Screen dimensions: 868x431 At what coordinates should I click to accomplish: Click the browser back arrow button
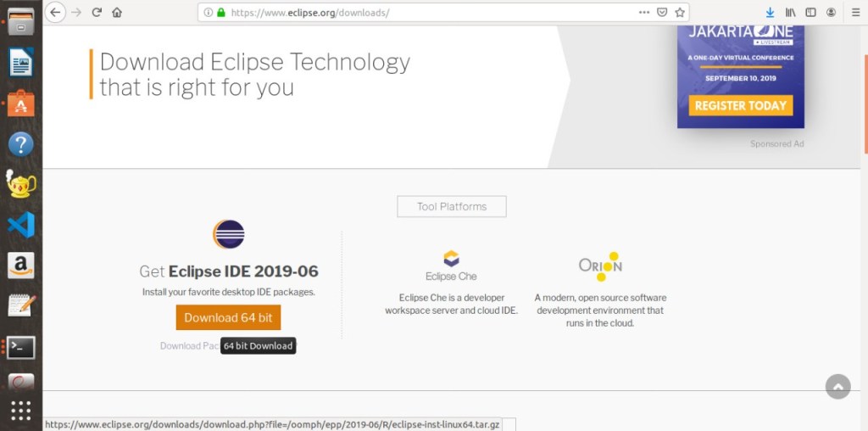(x=55, y=13)
